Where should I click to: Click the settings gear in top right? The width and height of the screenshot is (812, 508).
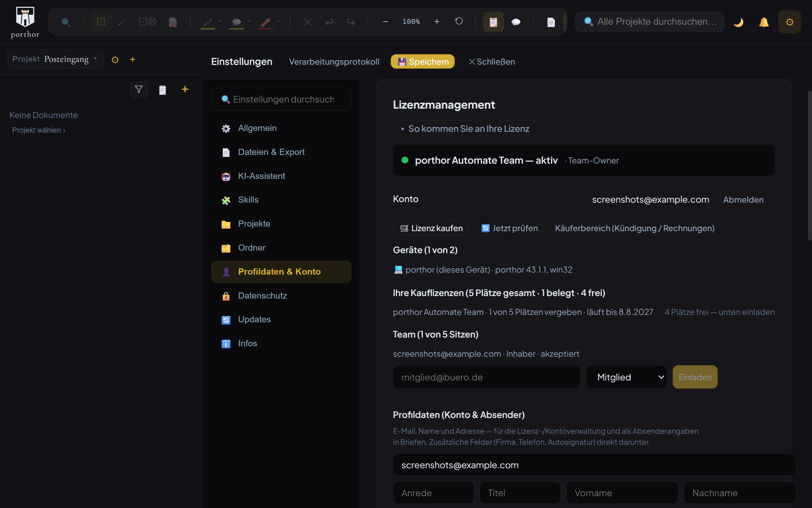point(789,22)
